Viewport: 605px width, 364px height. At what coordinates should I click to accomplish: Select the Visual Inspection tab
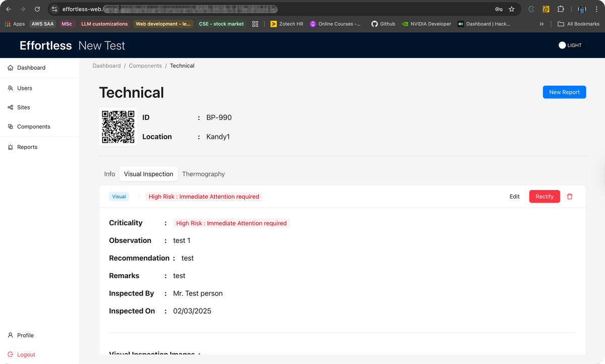(149, 174)
